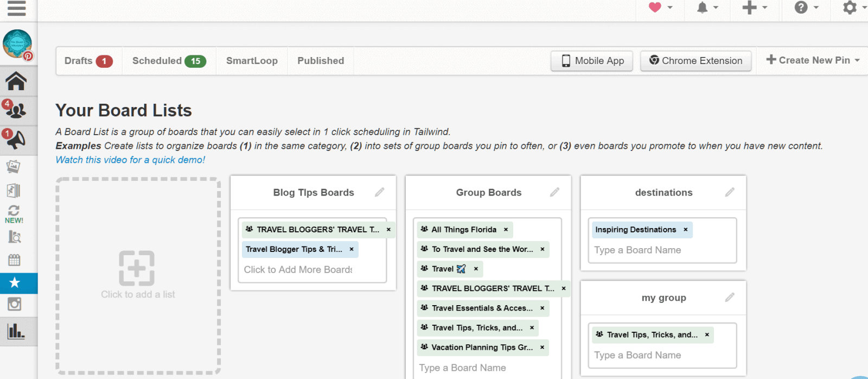This screenshot has height=379, width=868.
Task: Edit Group Boards list name pencil
Action: 554,192
